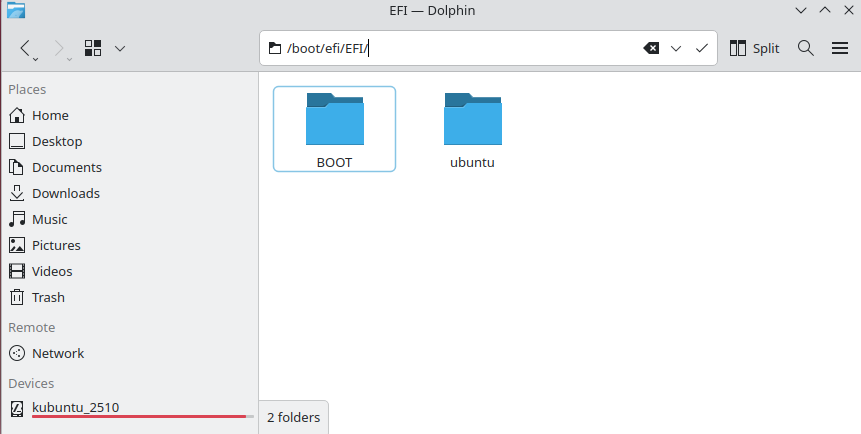Open the back button history dropdown arrow
The image size is (861, 434).
pyautogui.click(x=36, y=59)
